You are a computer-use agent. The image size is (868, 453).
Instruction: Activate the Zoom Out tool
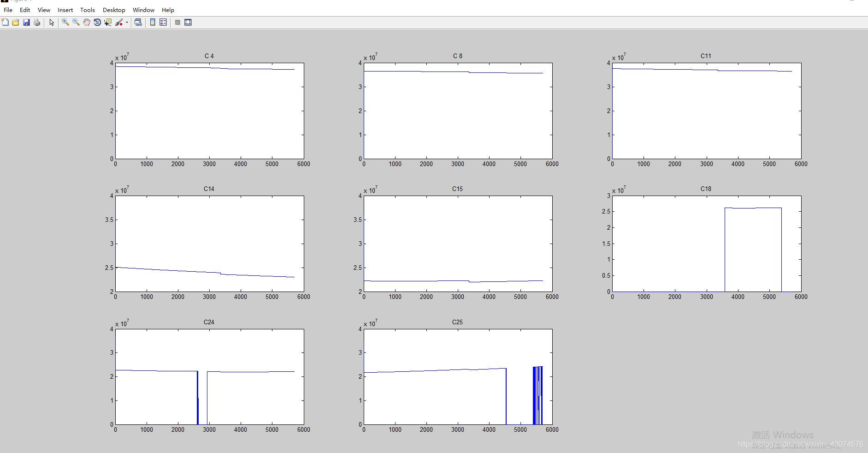point(76,22)
